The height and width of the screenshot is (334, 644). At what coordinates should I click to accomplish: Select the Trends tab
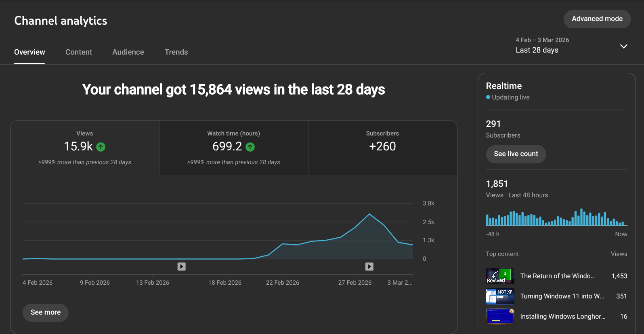[176, 52]
